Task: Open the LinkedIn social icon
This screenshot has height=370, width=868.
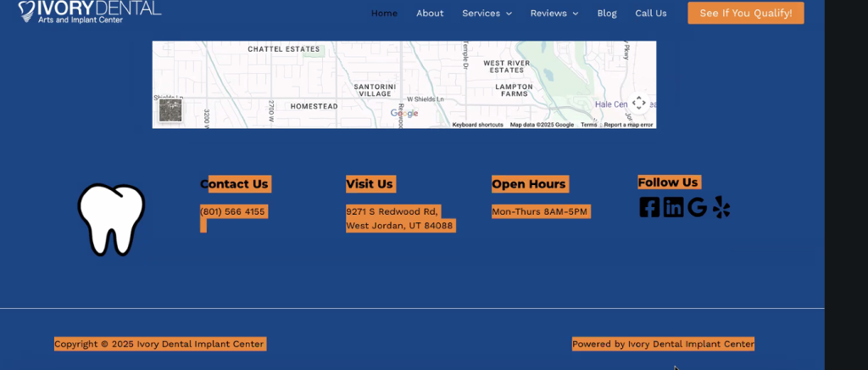Action: (x=673, y=207)
